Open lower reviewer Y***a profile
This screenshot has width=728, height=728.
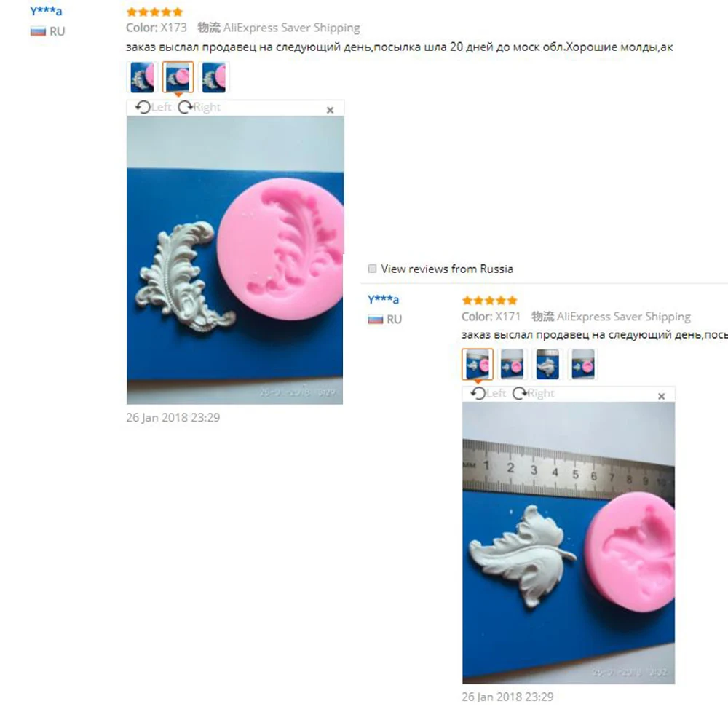(383, 299)
